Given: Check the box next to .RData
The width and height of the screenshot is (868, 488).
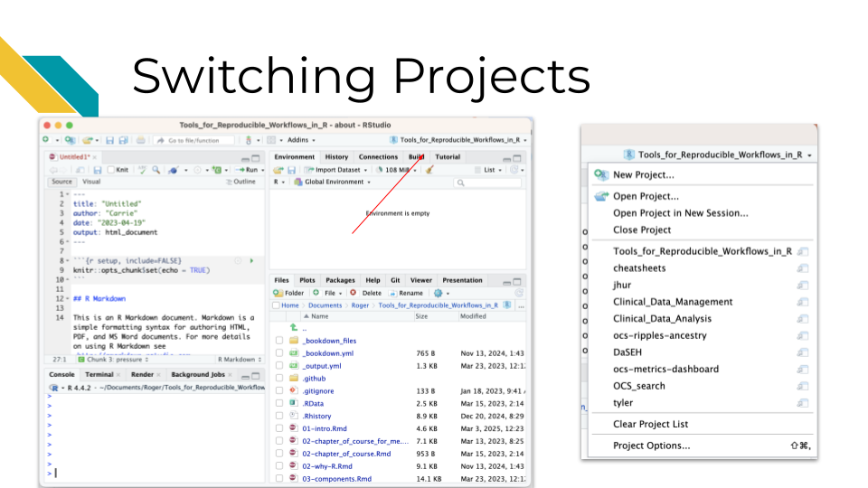Looking at the screenshot, I should point(279,403).
